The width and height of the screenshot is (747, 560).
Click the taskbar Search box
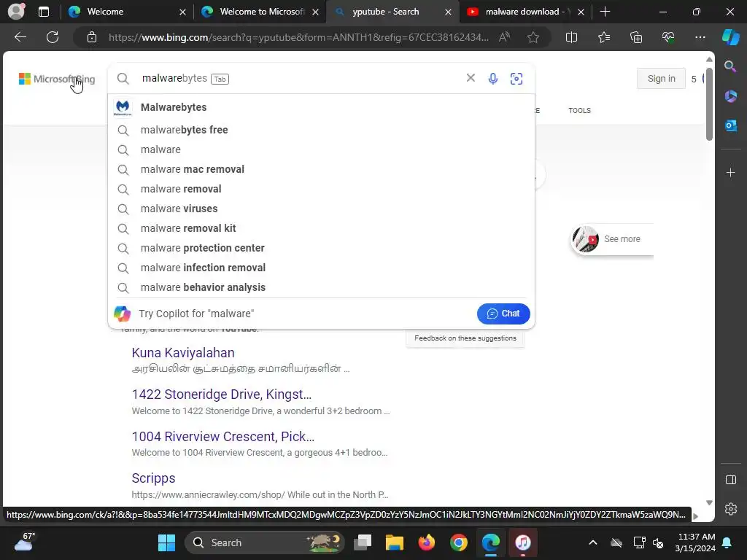coord(265,542)
